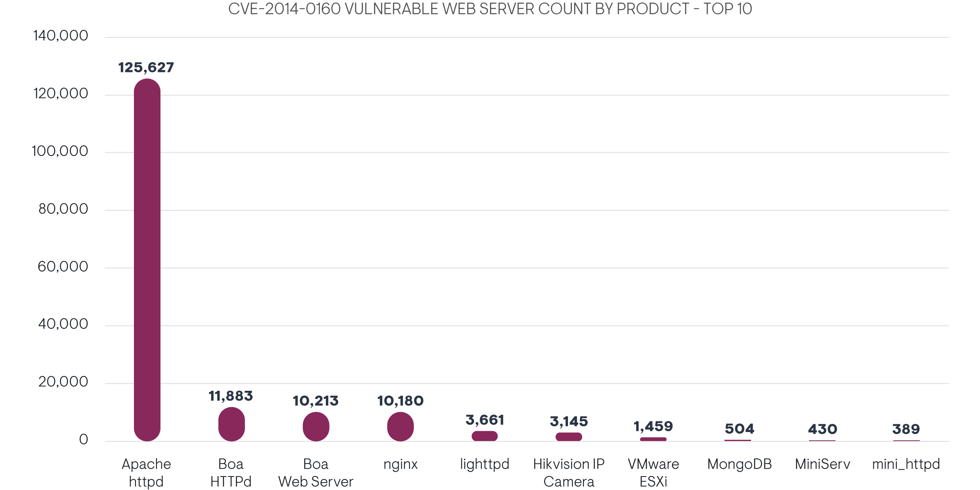The image size is (980, 490).
Task: Click the Boa HTTPd bar
Action: tap(232, 424)
